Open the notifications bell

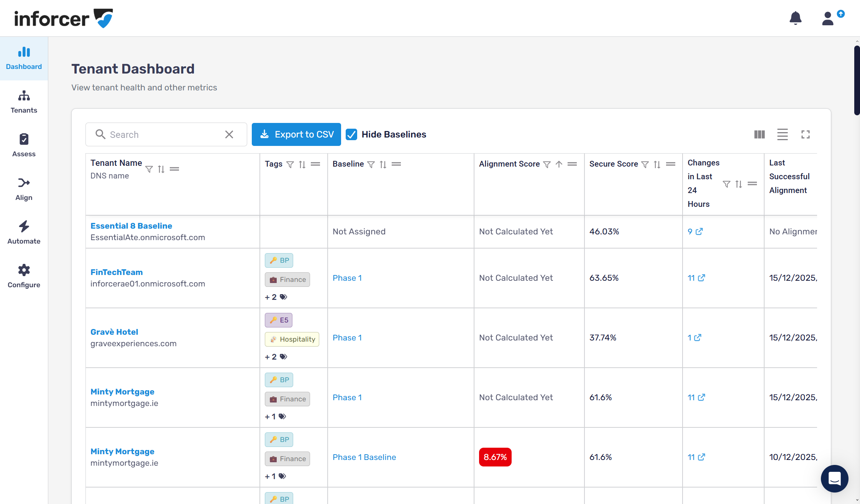(795, 18)
